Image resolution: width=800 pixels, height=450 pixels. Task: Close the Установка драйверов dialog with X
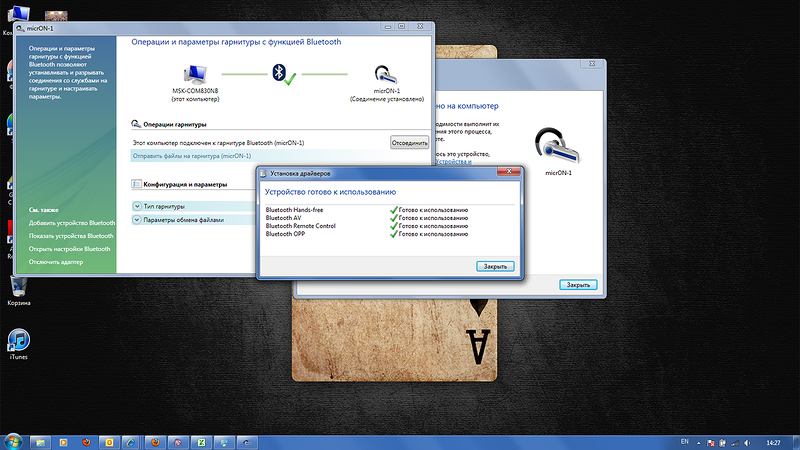pyautogui.click(x=509, y=172)
